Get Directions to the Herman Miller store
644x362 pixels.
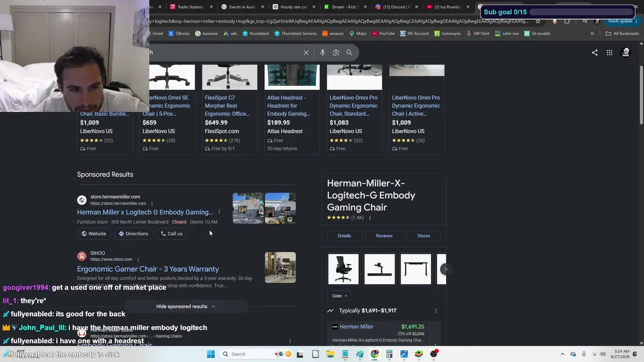(x=133, y=234)
